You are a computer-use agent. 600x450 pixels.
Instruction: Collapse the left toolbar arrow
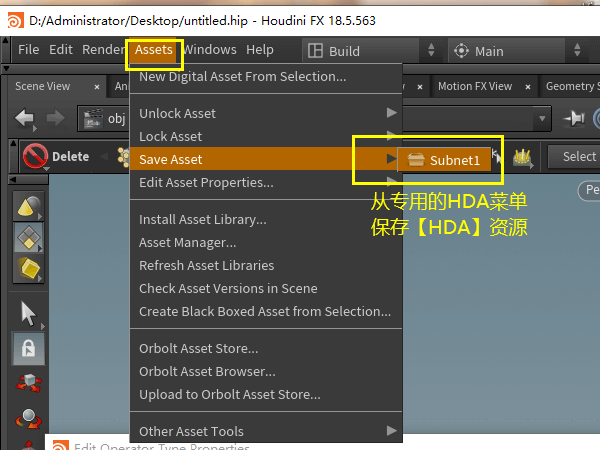tap(13, 179)
